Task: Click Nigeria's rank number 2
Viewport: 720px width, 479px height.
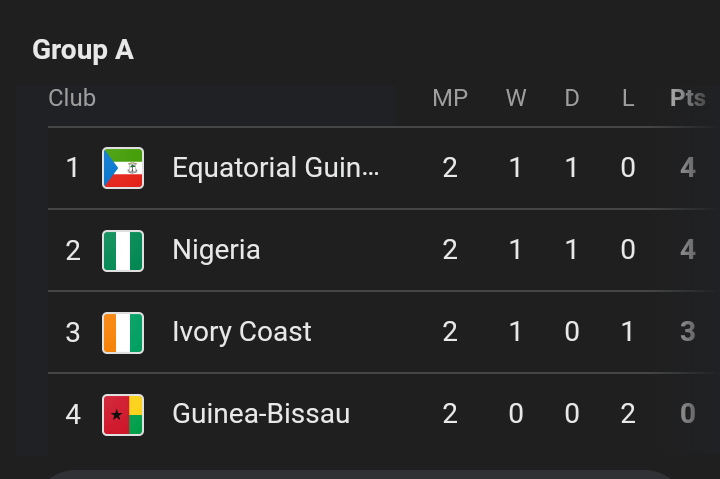Action: pos(73,250)
